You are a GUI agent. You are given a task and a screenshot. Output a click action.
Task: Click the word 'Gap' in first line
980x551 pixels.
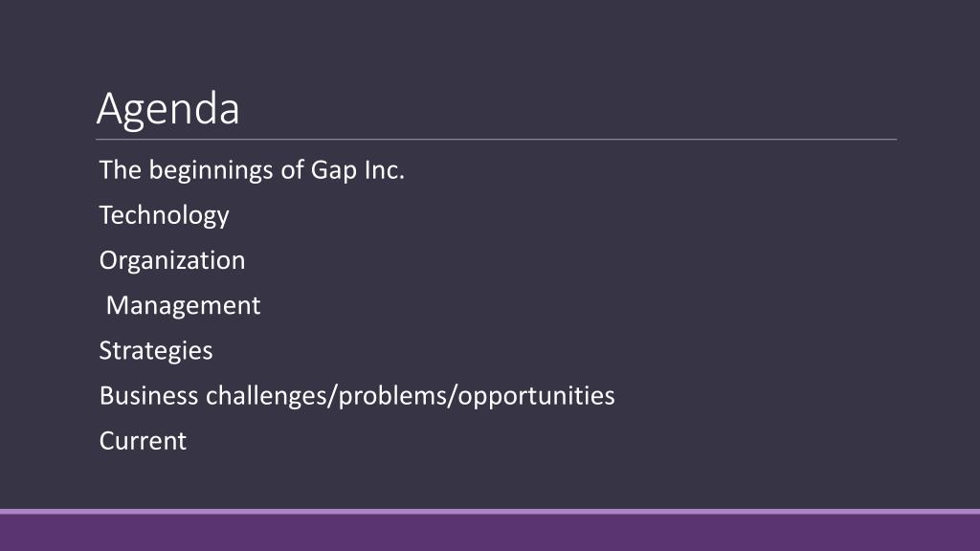tap(334, 172)
